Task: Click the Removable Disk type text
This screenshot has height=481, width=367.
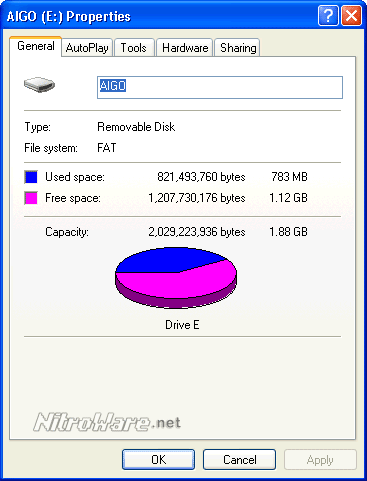Action: (x=136, y=127)
